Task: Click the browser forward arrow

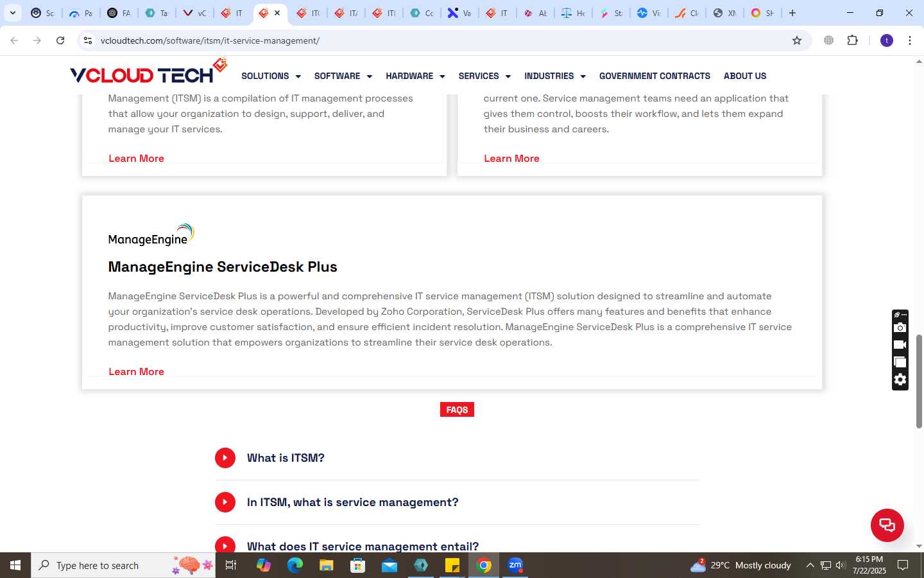Action: click(x=37, y=40)
